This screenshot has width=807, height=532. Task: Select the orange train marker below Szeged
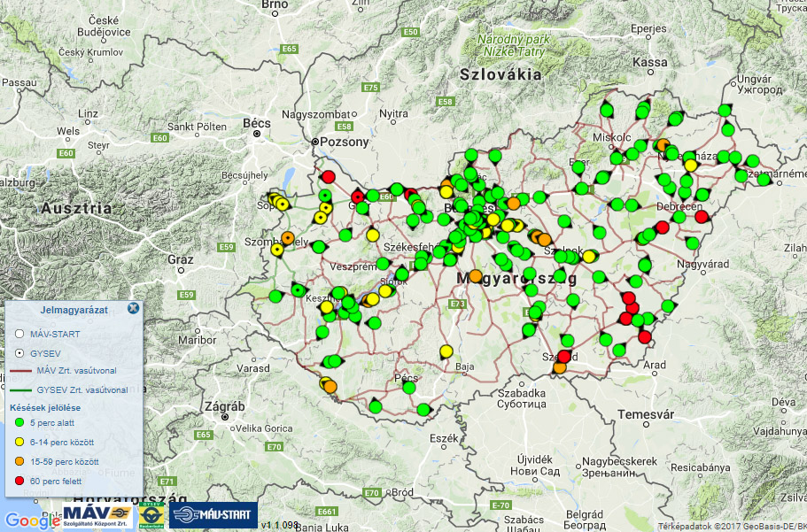(559, 367)
